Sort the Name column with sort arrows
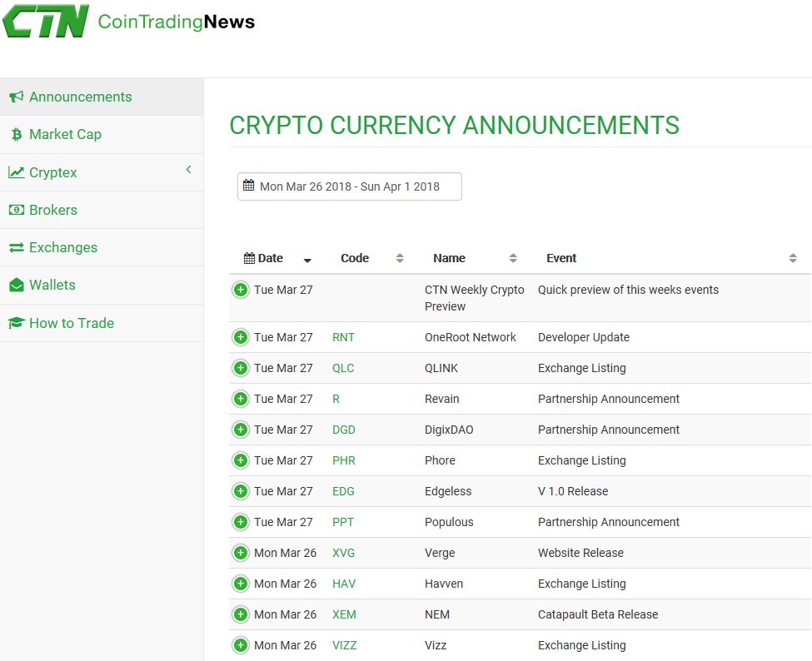The height and width of the screenshot is (661, 812). [513, 258]
